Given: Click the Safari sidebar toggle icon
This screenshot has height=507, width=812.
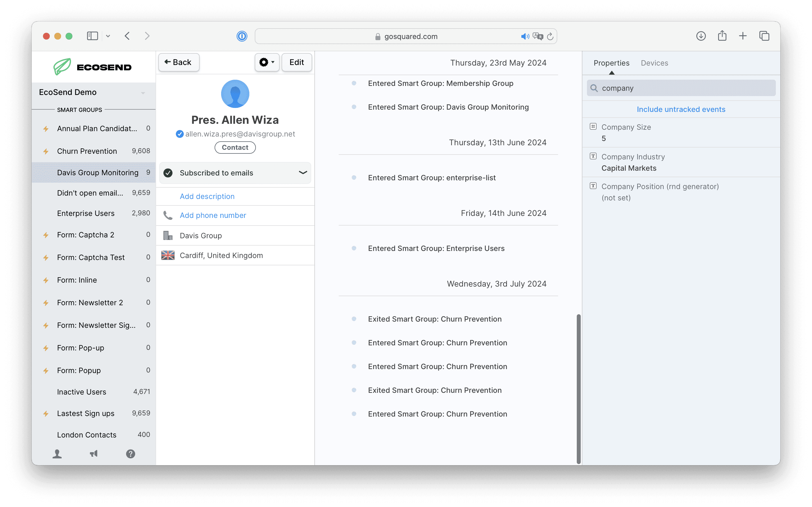Looking at the screenshot, I should point(92,36).
